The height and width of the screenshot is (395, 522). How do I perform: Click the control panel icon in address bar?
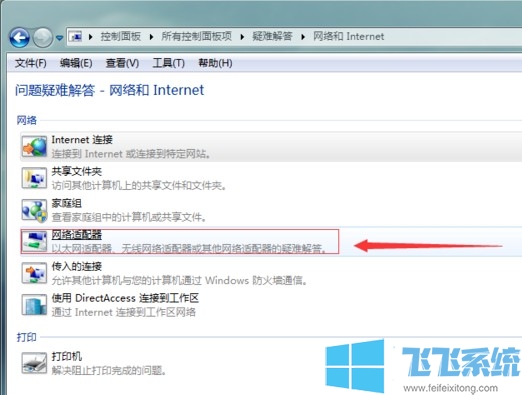click(76, 36)
